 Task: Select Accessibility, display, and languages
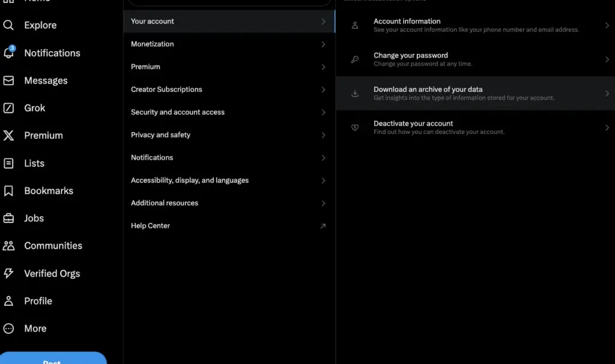229,180
